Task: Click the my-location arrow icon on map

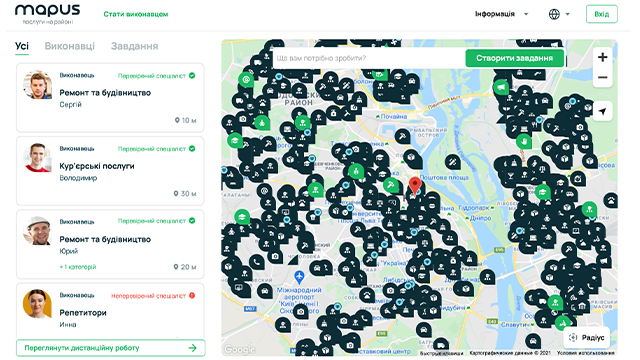Action: (602, 111)
